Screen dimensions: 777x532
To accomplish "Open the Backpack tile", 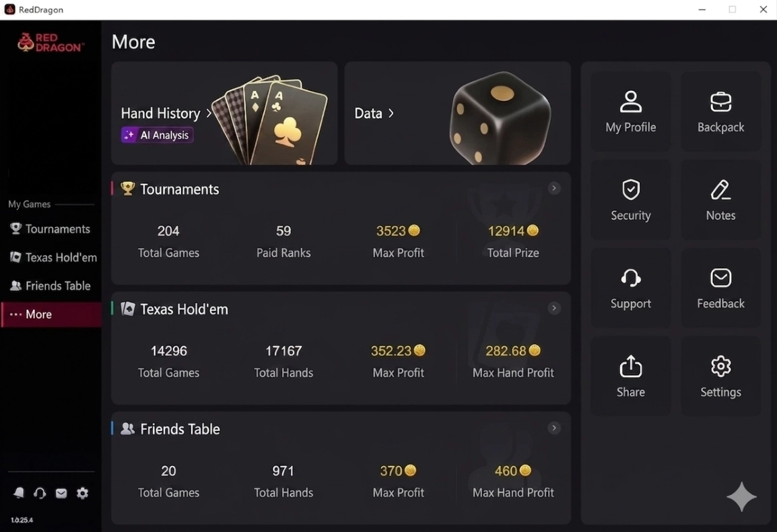I will point(720,112).
